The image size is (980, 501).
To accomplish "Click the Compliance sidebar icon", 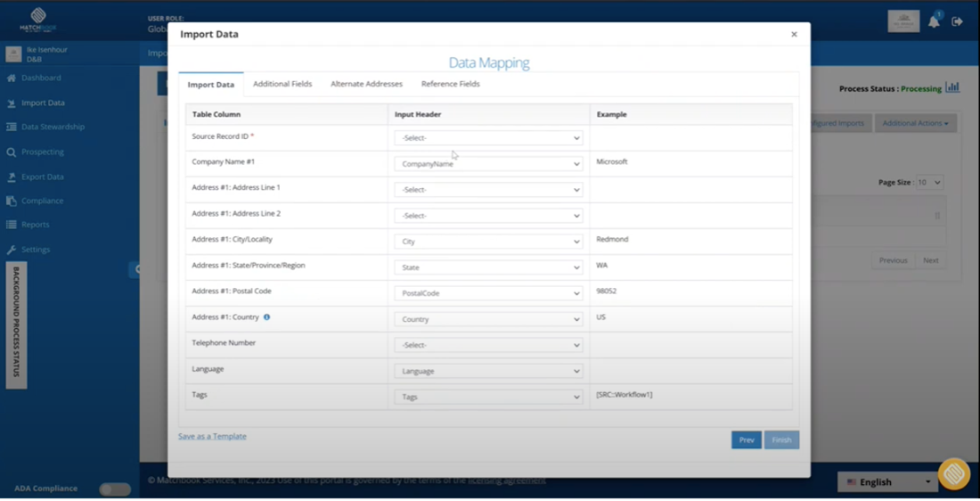I will click(12, 201).
